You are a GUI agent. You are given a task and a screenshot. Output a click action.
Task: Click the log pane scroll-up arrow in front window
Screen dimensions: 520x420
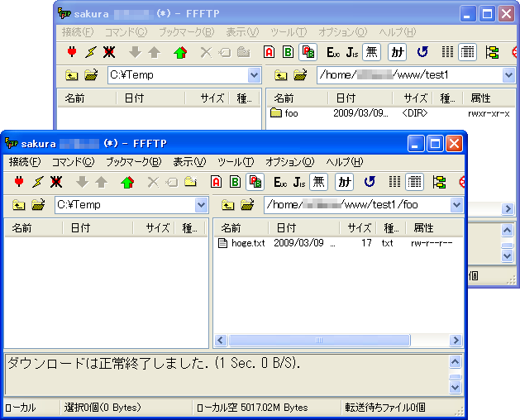(455, 361)
